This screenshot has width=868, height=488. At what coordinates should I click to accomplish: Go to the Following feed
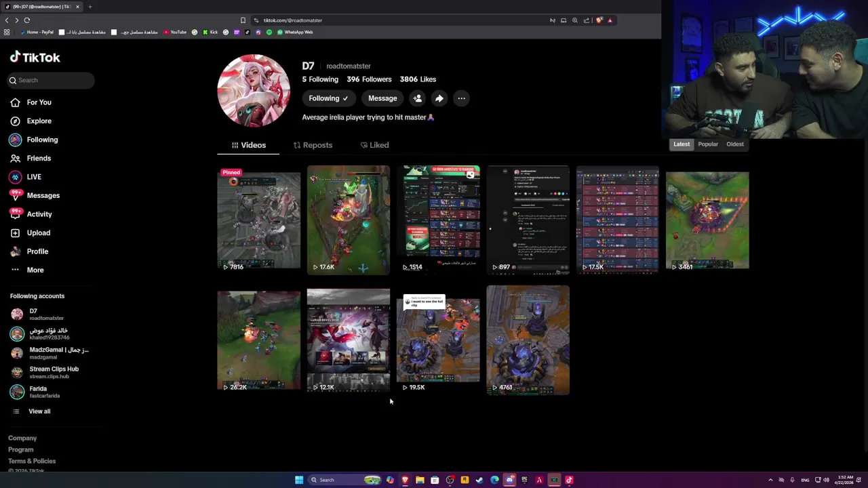tap(34, 140)
